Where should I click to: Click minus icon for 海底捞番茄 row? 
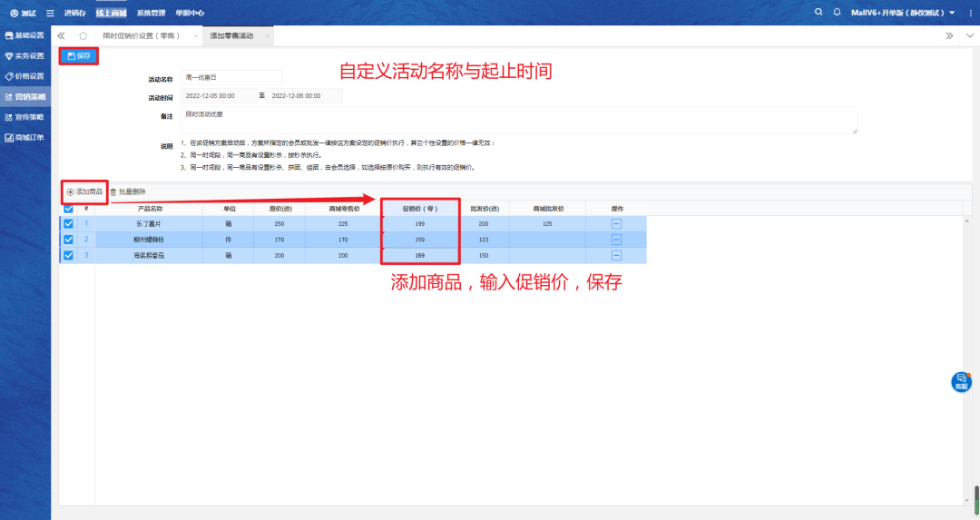pos(616,256)
